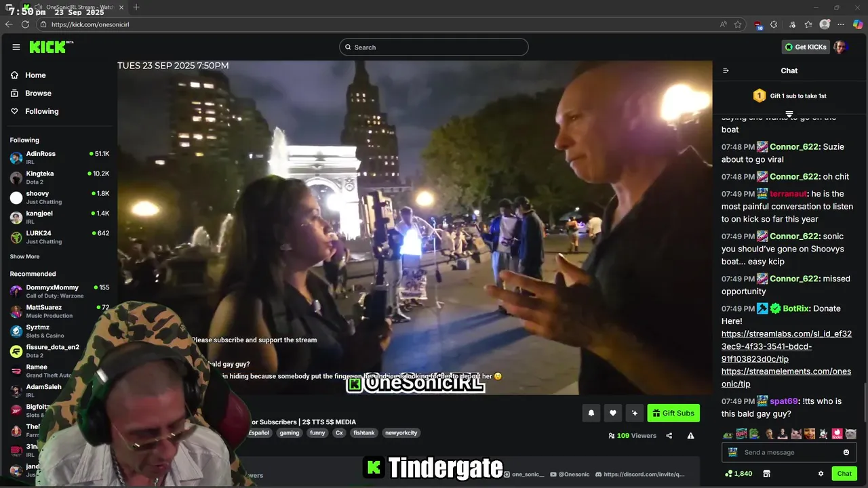
Task: Click the Get KICKs button
Action: point(806,47)
